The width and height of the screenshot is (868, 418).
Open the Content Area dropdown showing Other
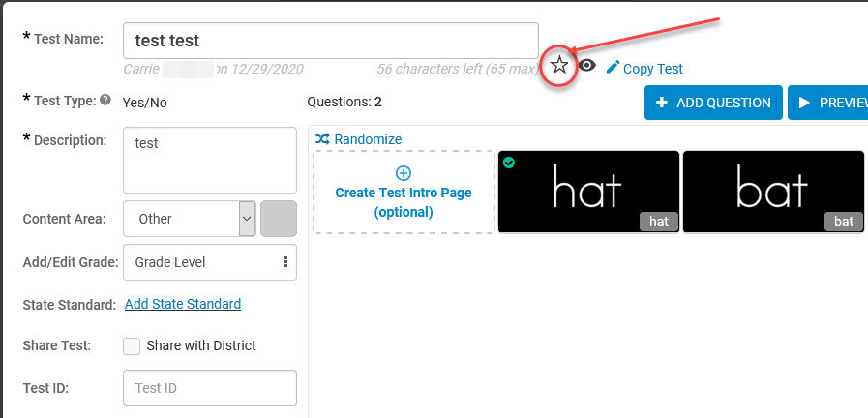190,219
